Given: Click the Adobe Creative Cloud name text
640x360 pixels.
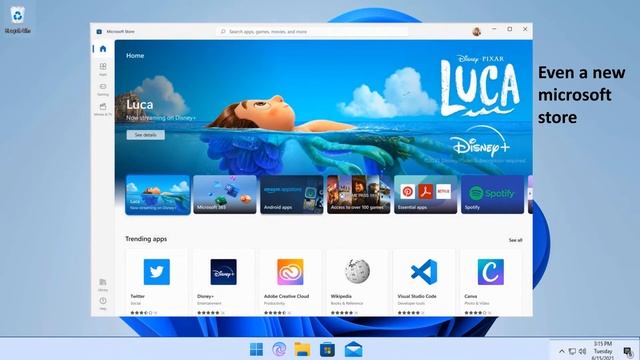Looking at the screenshot, I should tap(287, 296).
